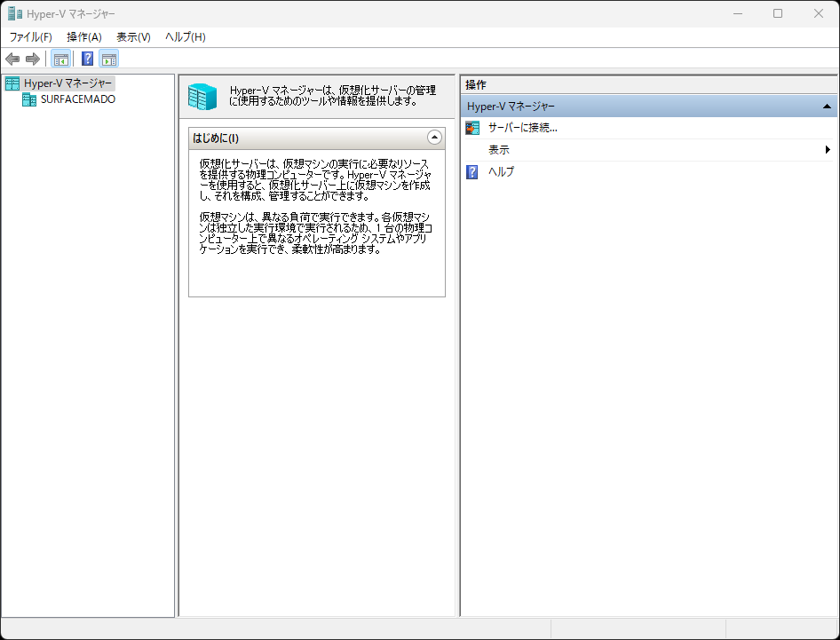Click the Hyper-V Manager icon at the tree root
840x640 pixels.
point(12,83)
